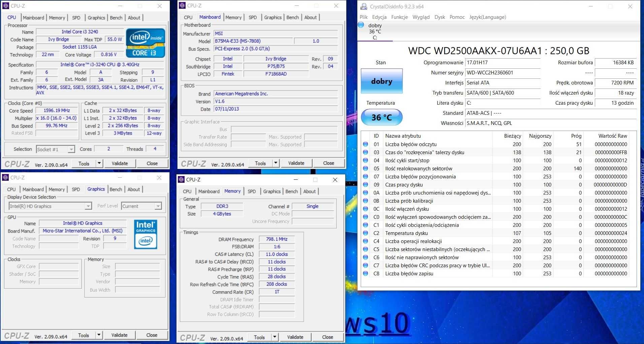Click the Board Manuf. Micro-Star International field
Viewport: 644px width, 344px height.
(x=83, y=231)
